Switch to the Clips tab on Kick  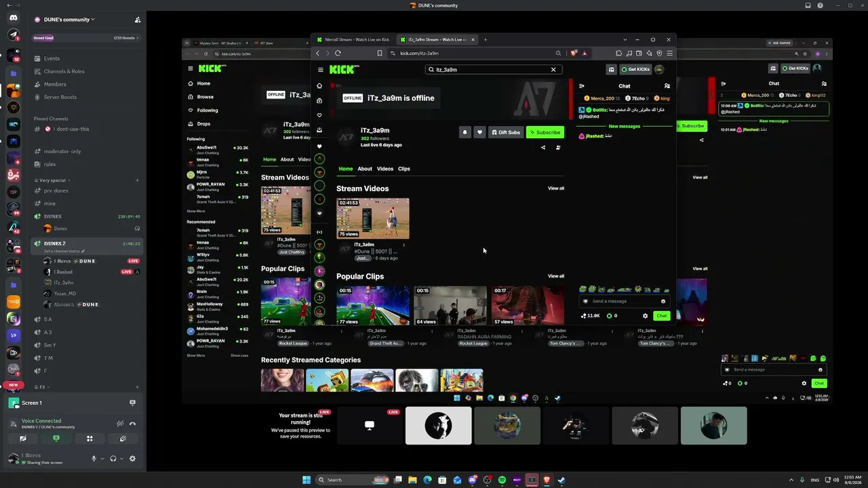(x=404, y=169)
